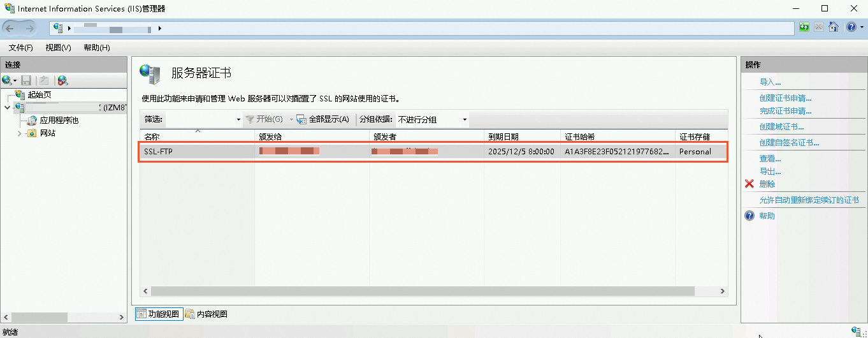Open the 筛选 filter dropdown arrow
The width and height of the screenshot is (868, 338).
pyautogui.click(x=238, y=119)
